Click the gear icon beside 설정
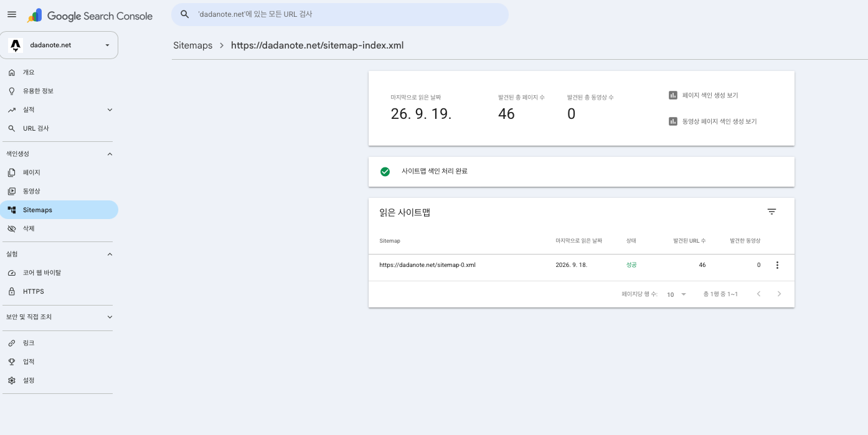 coord(12,380)
